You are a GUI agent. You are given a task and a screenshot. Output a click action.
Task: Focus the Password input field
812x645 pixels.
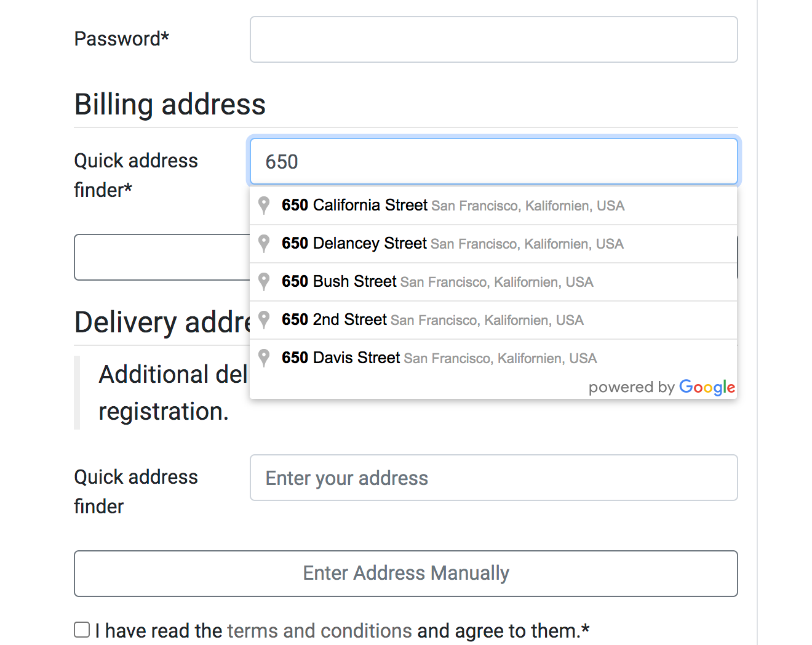click(493, 39)
